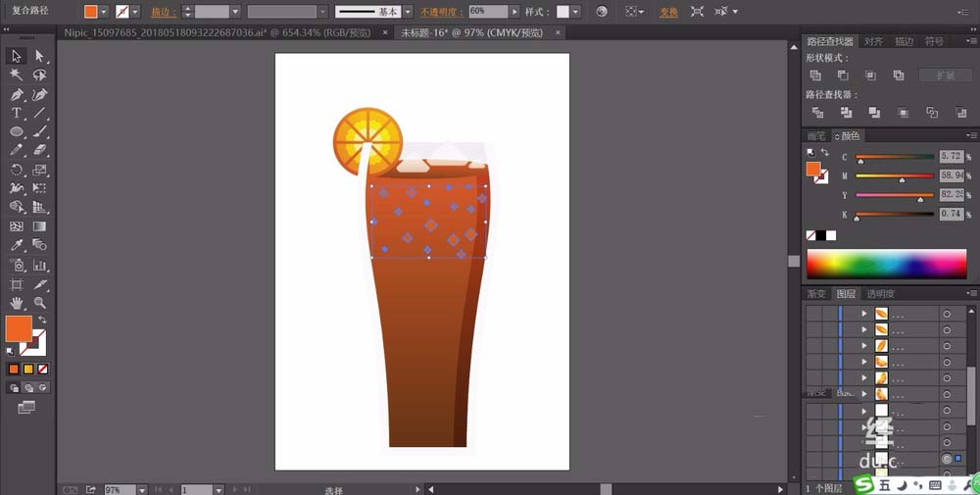This screenshot has height=495, width=980.
Task: Select the Hand tool
Action: pos(17,303)
